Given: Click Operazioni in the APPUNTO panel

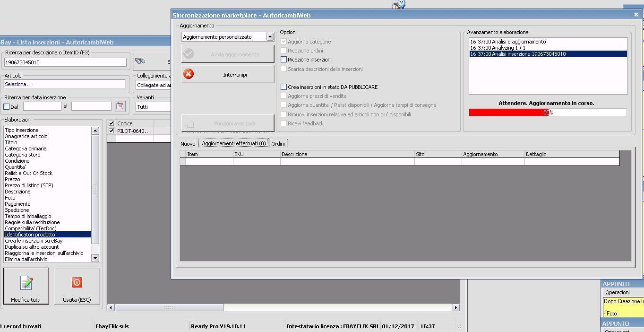Looking at the screenshot, I should click(x=618, y=292).
